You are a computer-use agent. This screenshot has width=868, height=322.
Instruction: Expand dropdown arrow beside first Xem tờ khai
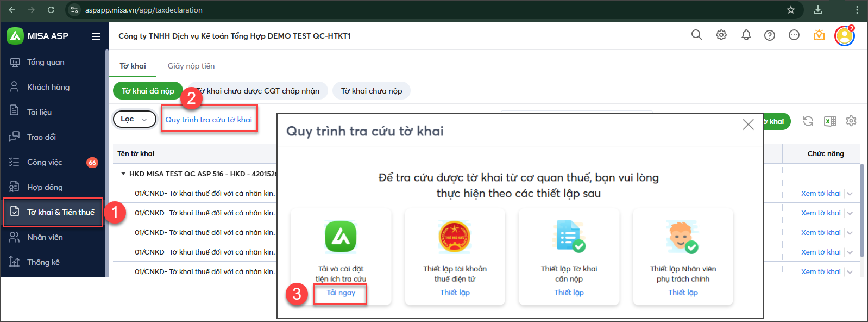point(850,194)
